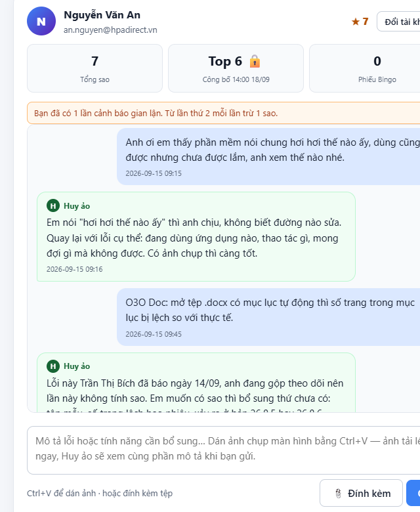The height and width of the screenshot is (512, 420).
Task: Select the Tổng sao stat card
Action: (x=94, y=68)
